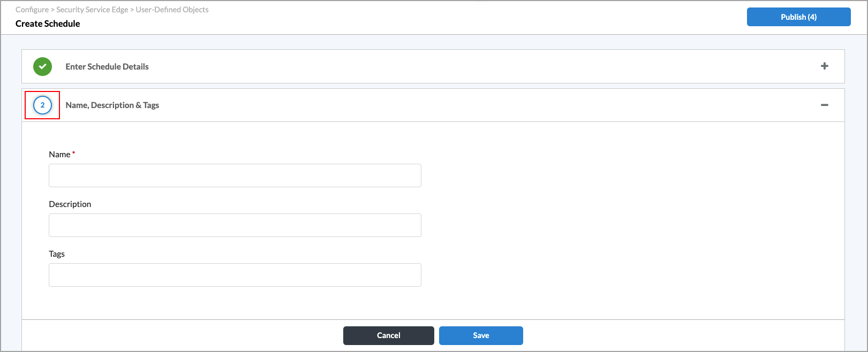Open User-Defined Objects breadcrumb link
The height and width of the screenshot is (352, 868).
click(172, 10)
